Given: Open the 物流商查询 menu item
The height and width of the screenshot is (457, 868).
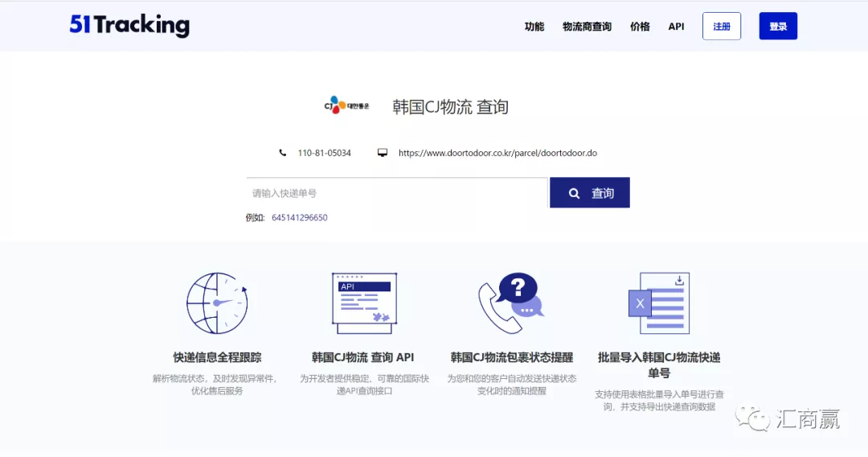Looking at the screenshot, I should [587, 27].
